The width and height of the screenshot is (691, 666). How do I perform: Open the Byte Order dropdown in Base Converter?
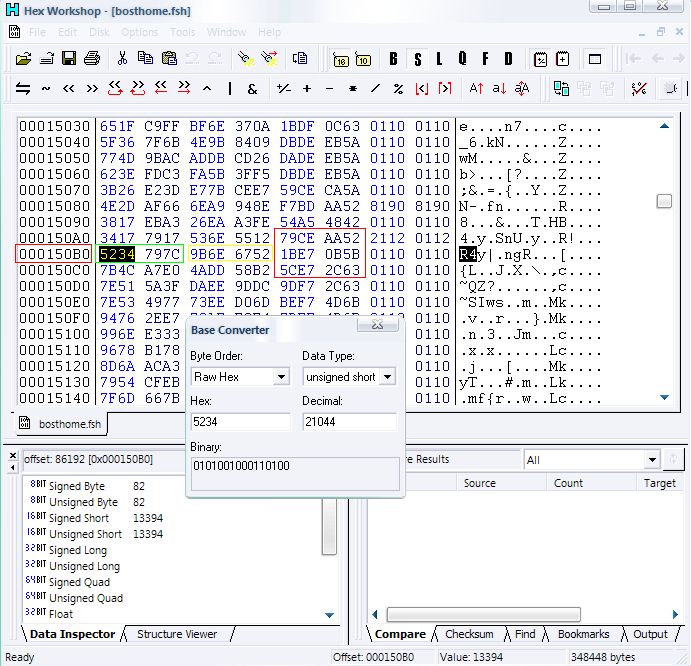pos(281,377)
